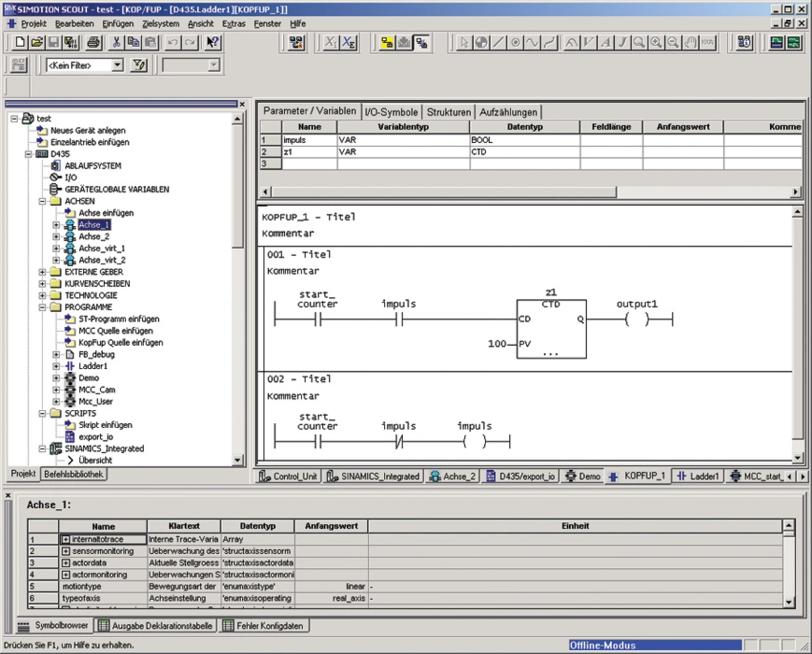Viewport: 812px width, 654px height.
Task: Open the Zielsystem menu
Action: click(160, 23)
